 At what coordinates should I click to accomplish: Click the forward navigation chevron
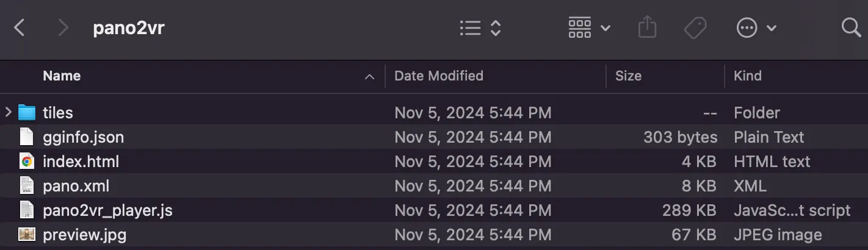[x=63, y=27]
